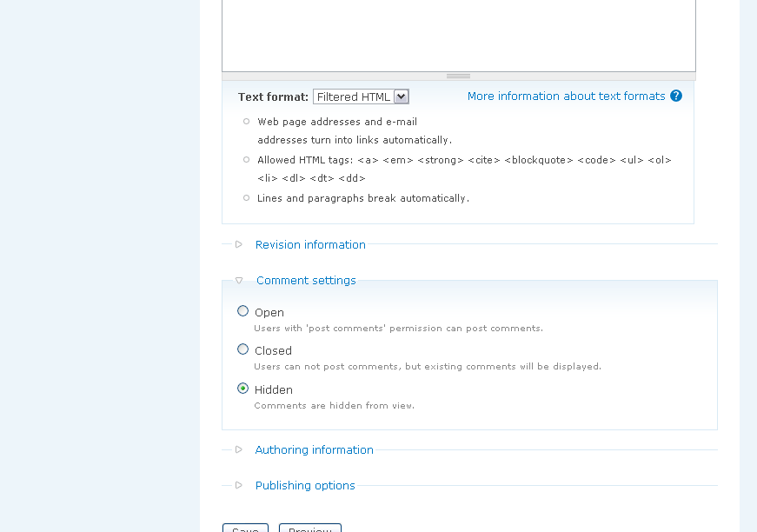This screenshot has width=757, height=532.
Task: Click the blue question mark help icon
Action: (x=676, y=96)
